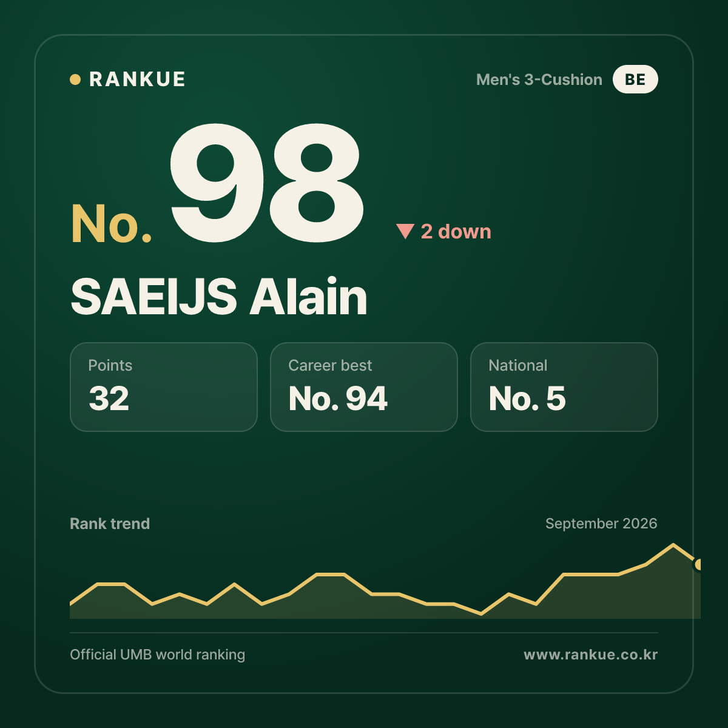The height and width of the screenshot is (728, 728).
Task: Click the yellow 'No.' prefix
Action: point(112,224)
